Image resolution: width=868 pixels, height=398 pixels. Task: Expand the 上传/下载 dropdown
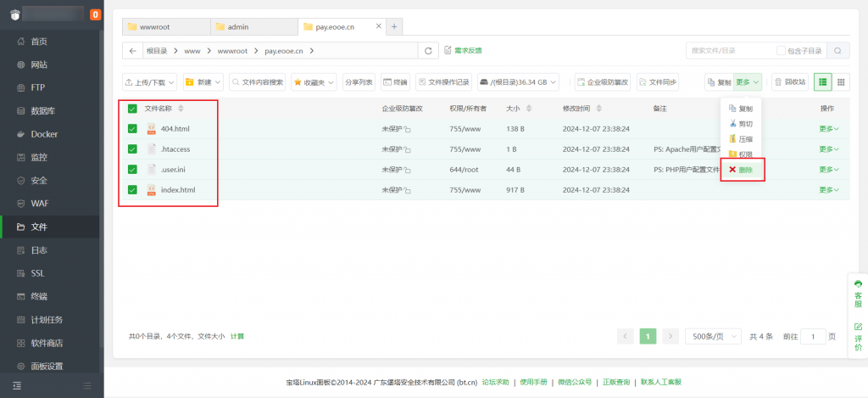pyautogui.click(x=150, y=82)
